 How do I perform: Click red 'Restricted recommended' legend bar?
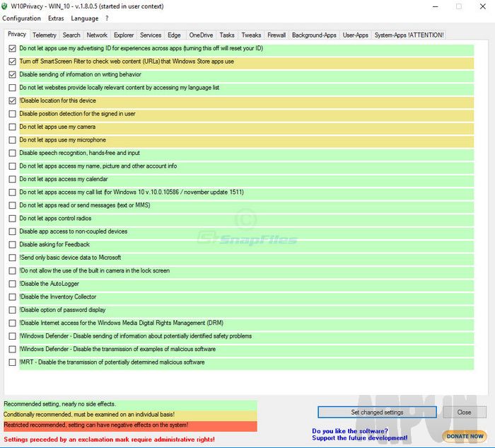pyautogui.click(x=130, y=425)
